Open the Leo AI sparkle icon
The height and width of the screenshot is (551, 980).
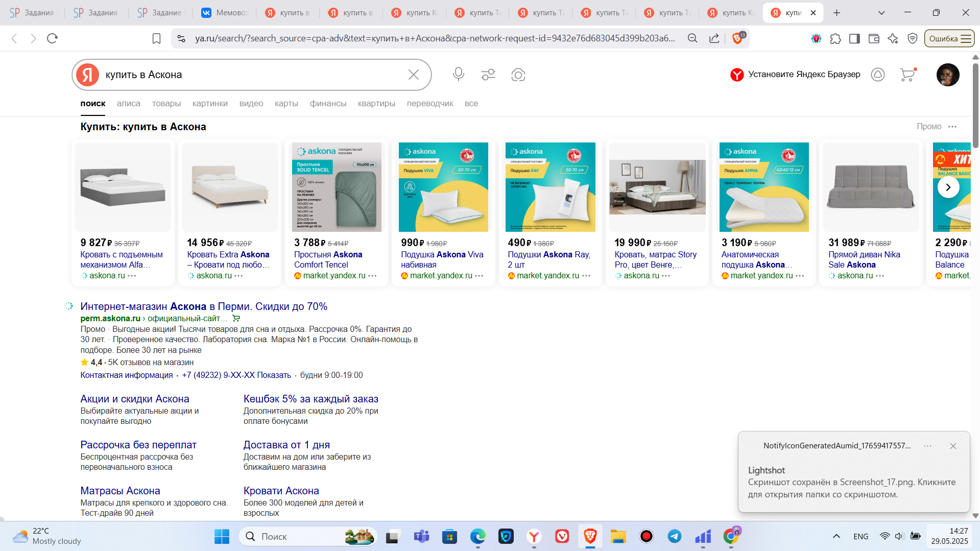[x=893, y=38]
